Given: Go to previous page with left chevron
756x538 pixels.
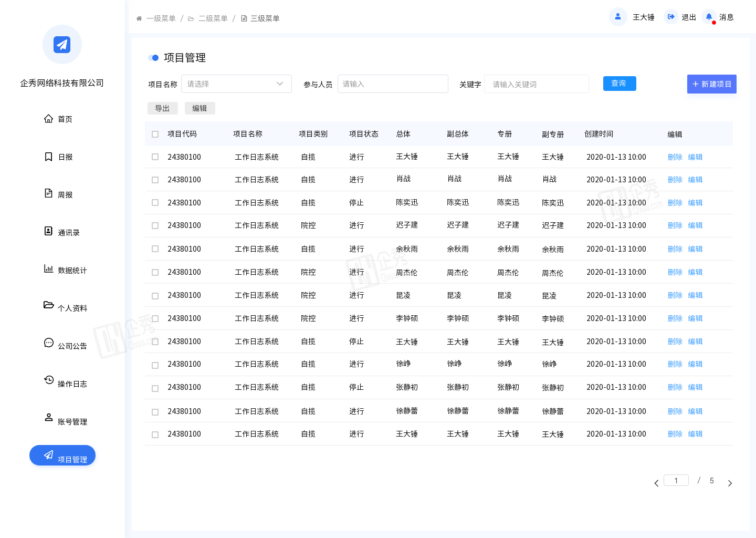Looking at the screenshot, I should coord(656,483).
